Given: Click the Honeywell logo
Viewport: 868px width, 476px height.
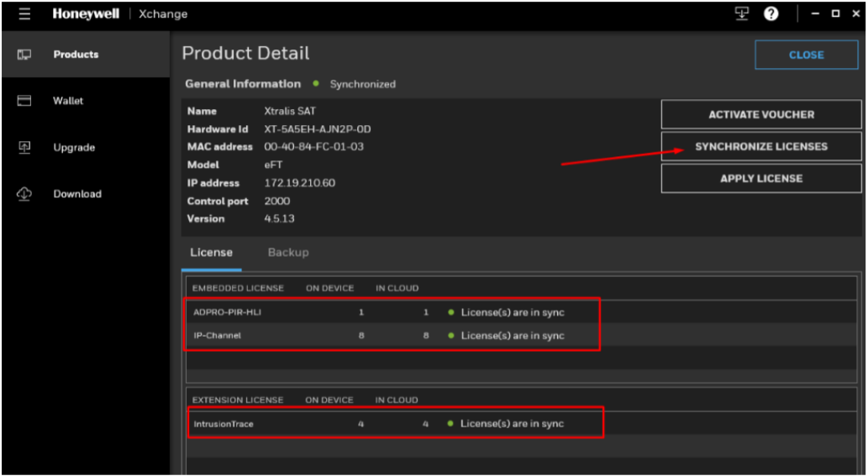Looking at the screenshot, I should point(86,13).
